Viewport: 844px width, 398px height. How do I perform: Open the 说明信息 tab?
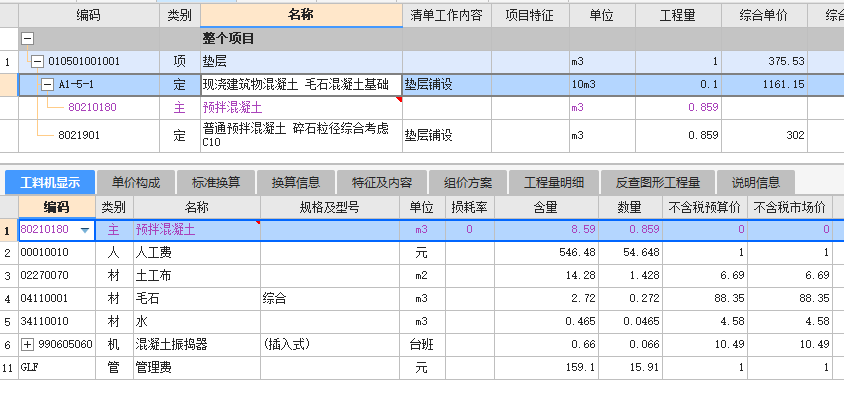coord(756,183)
